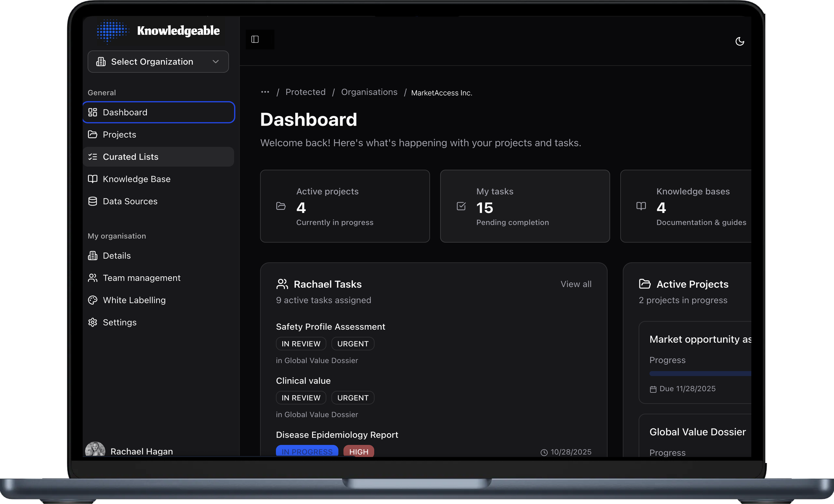The image size is (834, 504).
Task: Click the Details building icon
Action: 93,256
